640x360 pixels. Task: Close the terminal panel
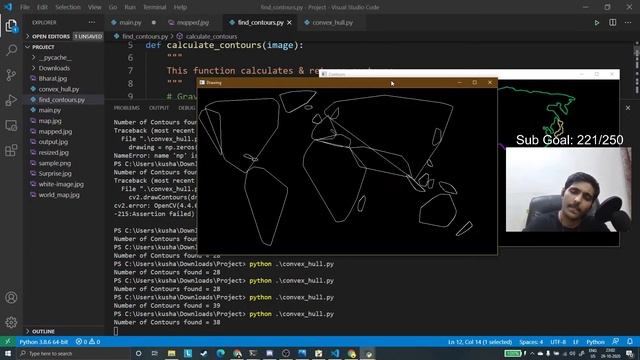[628, 108]
